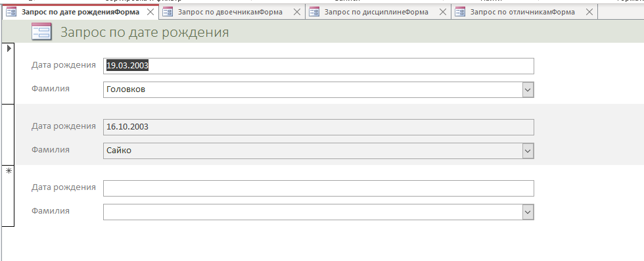Click the empty Дата рождения field in new record
This screenshot has height=261, width=644.
[318, 188]
